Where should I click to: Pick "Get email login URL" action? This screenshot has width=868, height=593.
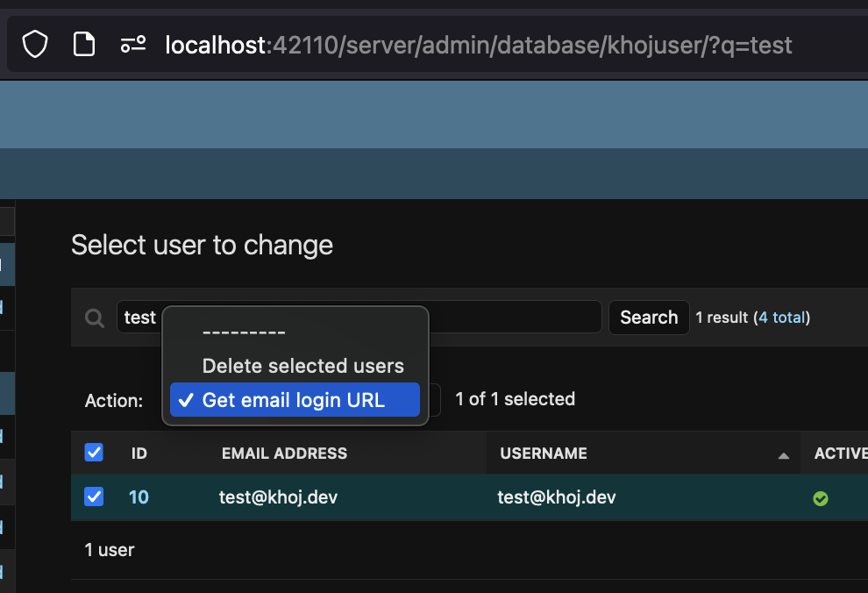pos(294,399)
